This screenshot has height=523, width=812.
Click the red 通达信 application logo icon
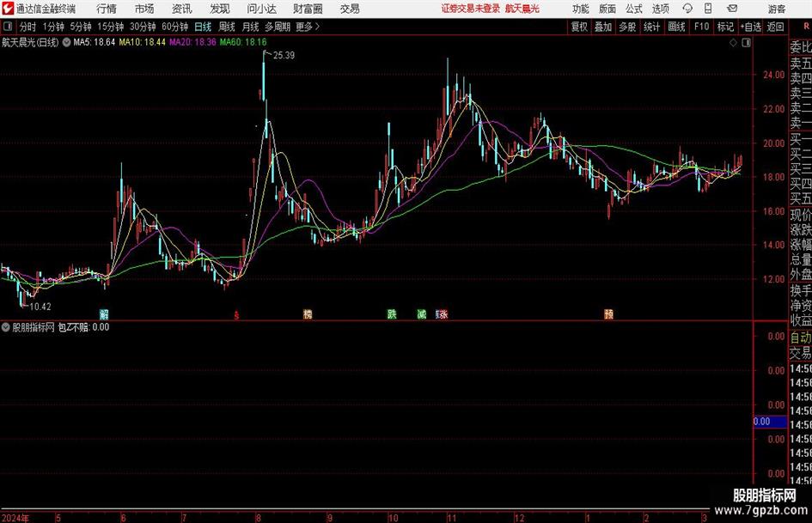pos(8,9)
